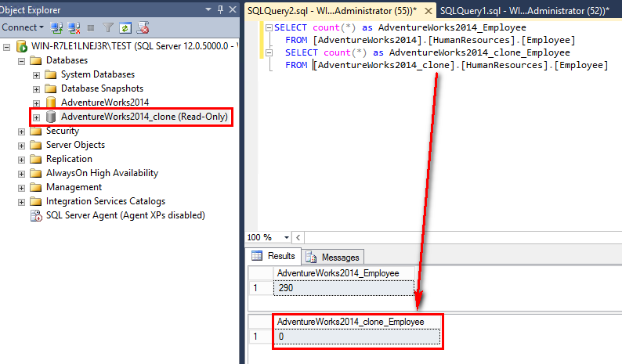Viewport: 622px width, 364px height.
Task: Click the Connect Object Explorer icon
Action: tap(56, 27)
